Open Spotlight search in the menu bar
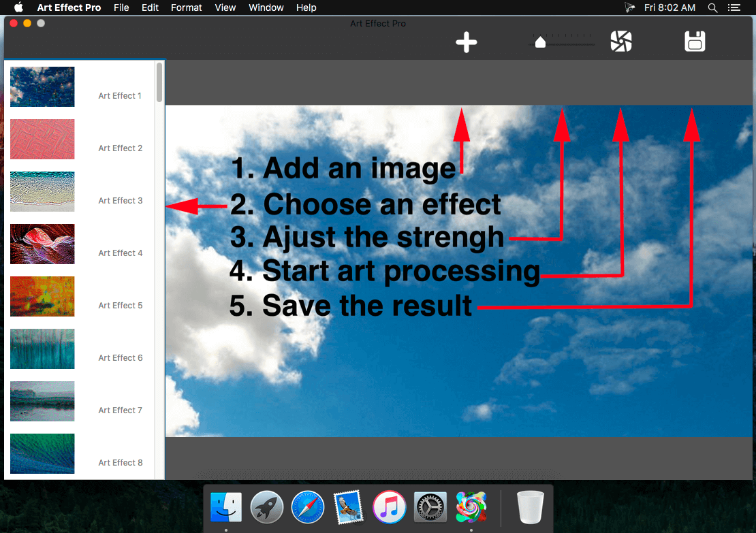The image size is (756, 533). coord(712,7)
